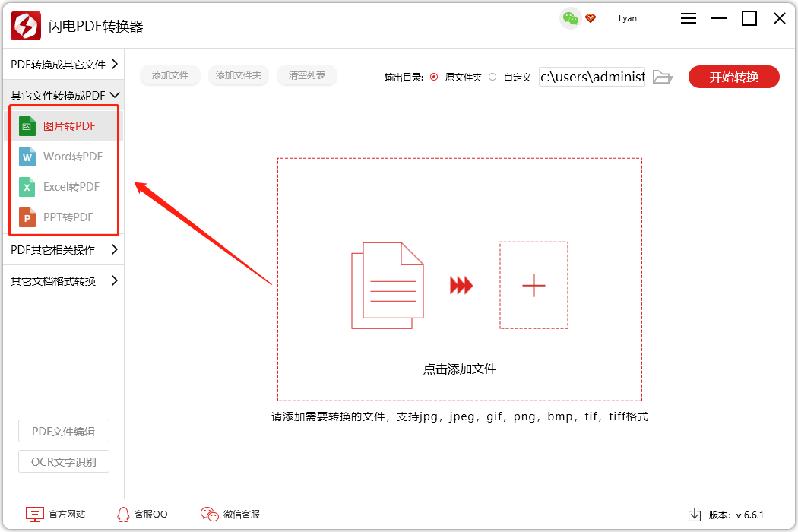Click the green Excel icon
Viewport: 798px width, 532px height.
(x=27, y=187)
